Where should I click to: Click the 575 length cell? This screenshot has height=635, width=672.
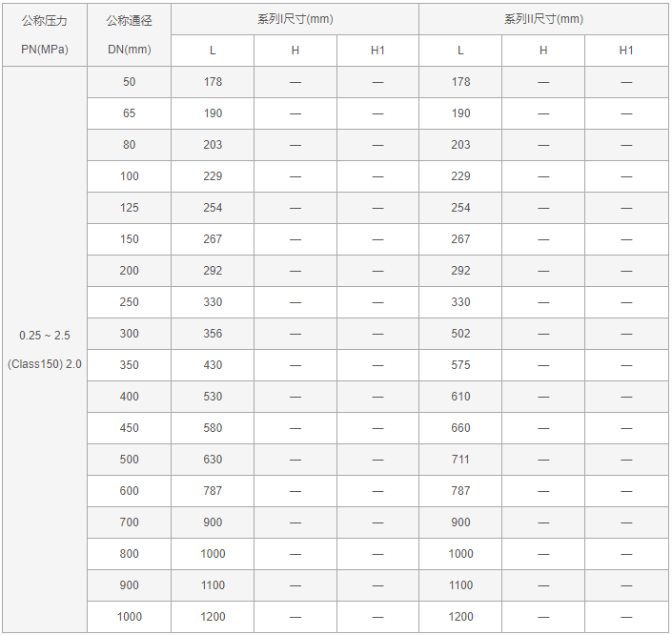tap(460, 365)
